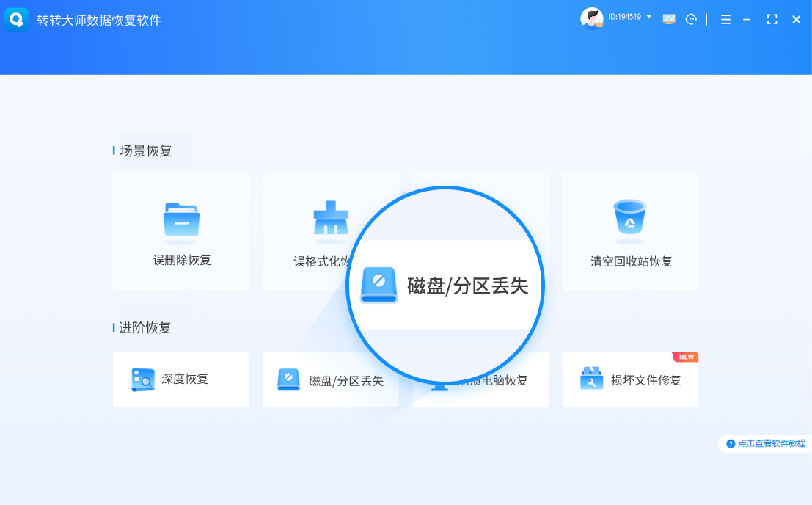Click the app logo in the title bar
Image resolution: width=812 pixels, height=505 pixels.
[x=16, y=20]
